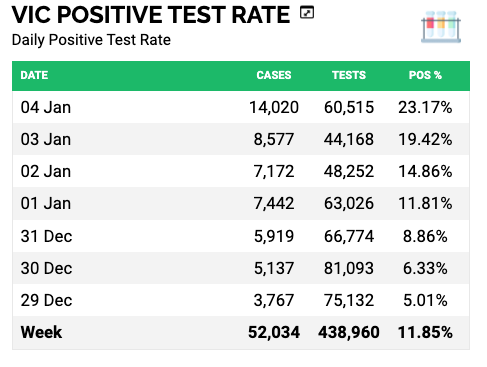Click the 01 Jan date cell
487x367 pixels.
point(46,203)
